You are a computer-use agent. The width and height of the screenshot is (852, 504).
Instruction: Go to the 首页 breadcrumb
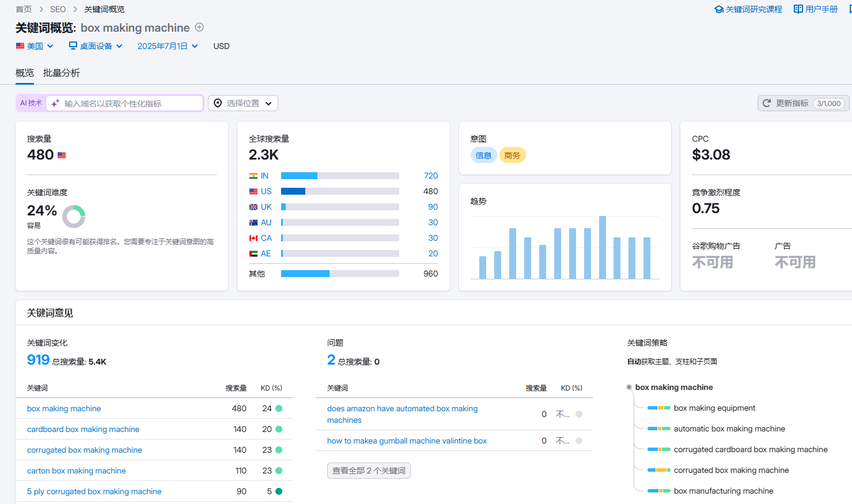24,9
